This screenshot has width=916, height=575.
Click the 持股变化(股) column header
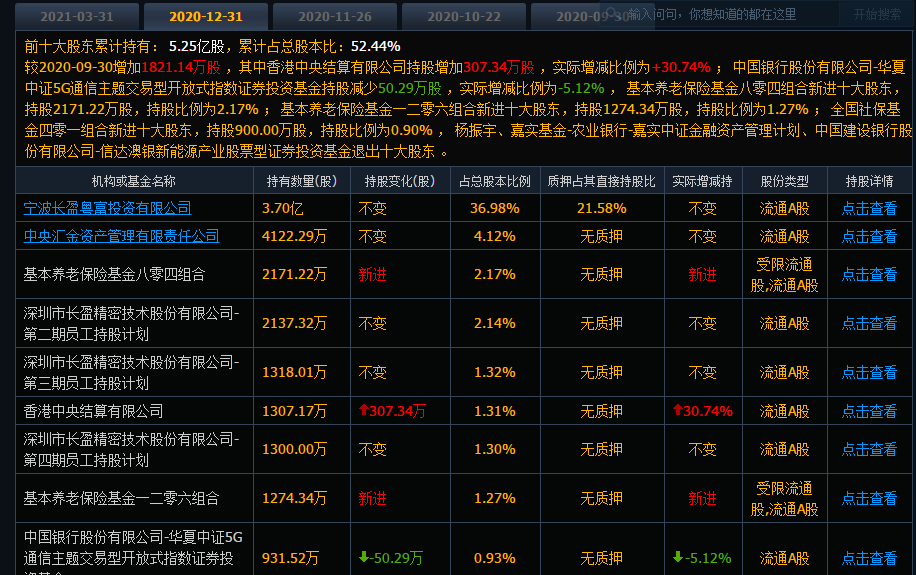coord(400,181)
